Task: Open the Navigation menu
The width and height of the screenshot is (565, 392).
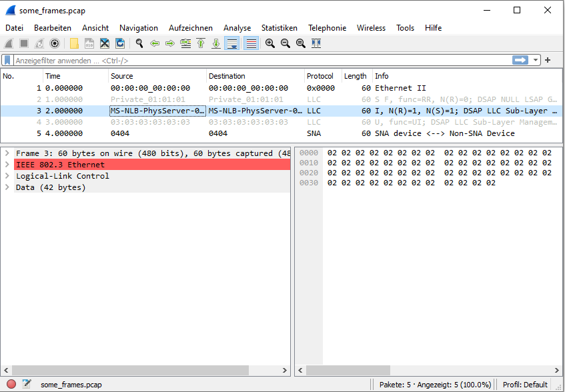Action: coord(139,28)
